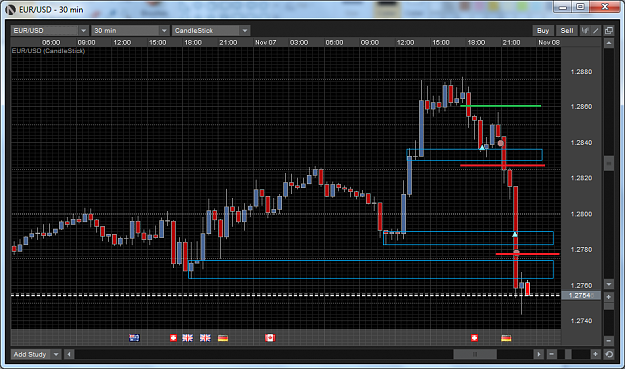Click the triangle trade marker near 1.2790
Viewport: 625px width, 369px height.
tap(515, 234)
